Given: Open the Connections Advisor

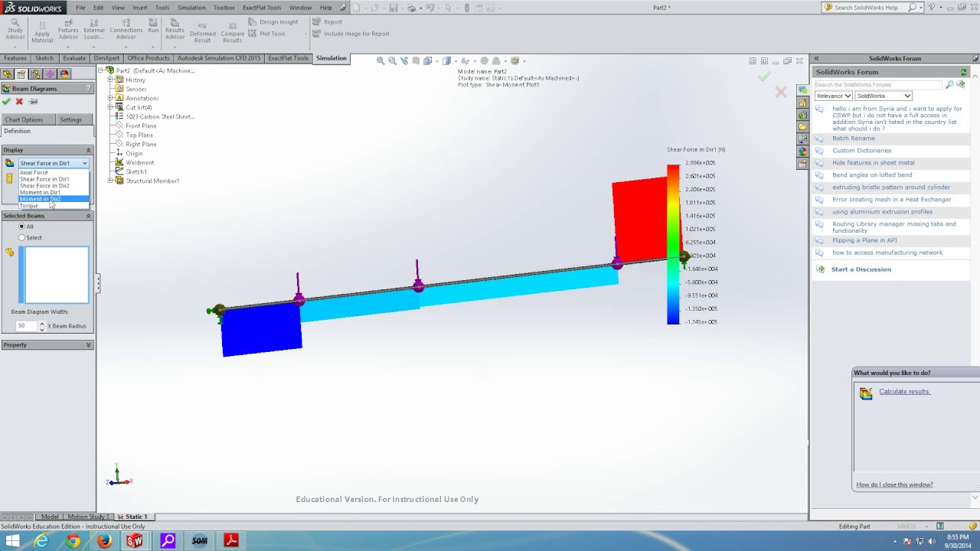Looking at the screenshot, I should pyautogui.click(x=126, y=29).
